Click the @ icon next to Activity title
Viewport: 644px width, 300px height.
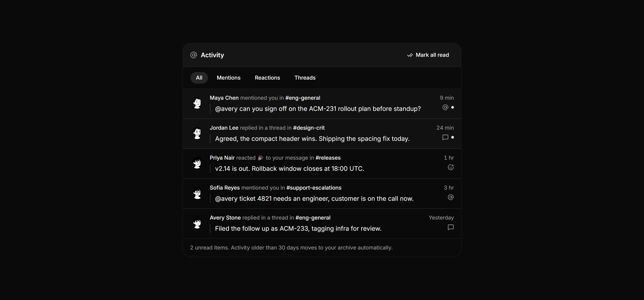[193, 55]
